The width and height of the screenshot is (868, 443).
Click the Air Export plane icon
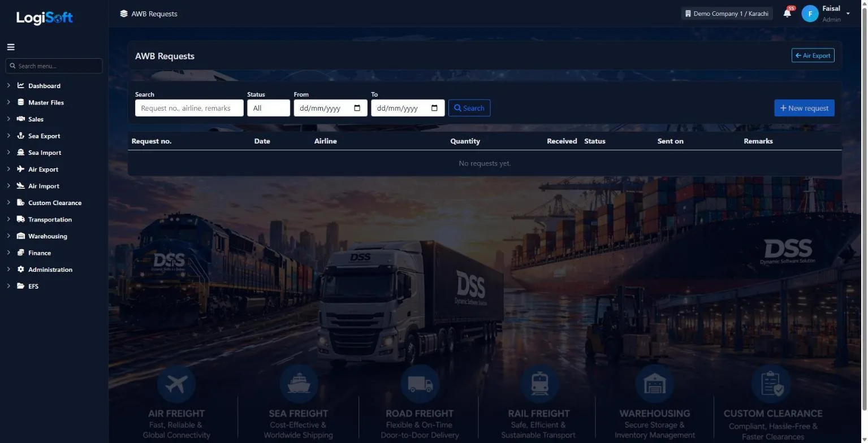pyautogui.click(x=21, y=169)
